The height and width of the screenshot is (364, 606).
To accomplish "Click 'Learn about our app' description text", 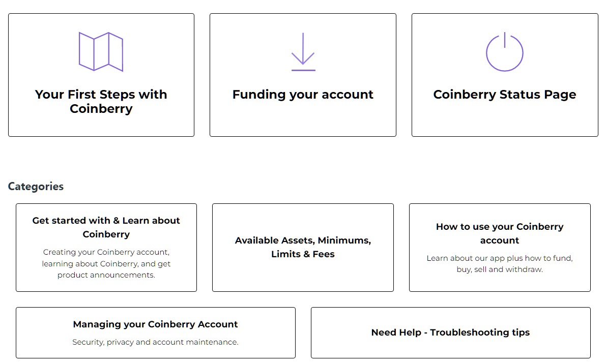I will click(x=500, y=264).
